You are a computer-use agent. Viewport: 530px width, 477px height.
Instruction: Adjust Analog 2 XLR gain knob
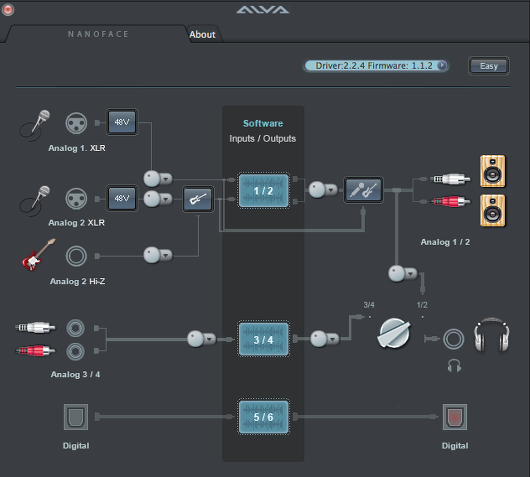tap(152, 199)
